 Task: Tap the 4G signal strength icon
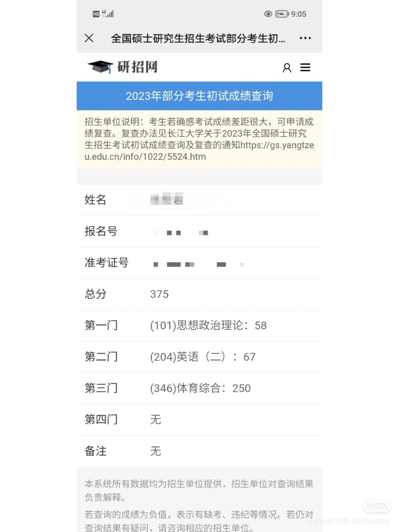108,14
